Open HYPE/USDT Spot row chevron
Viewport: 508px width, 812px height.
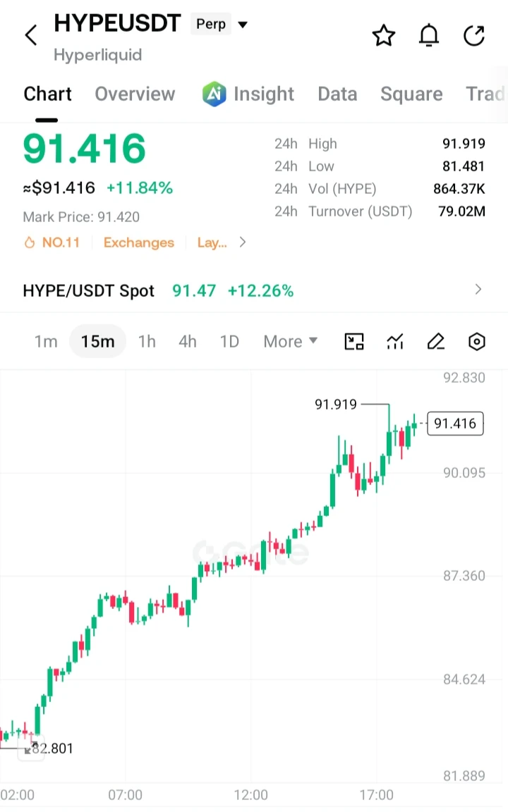[x=478, y=290]
